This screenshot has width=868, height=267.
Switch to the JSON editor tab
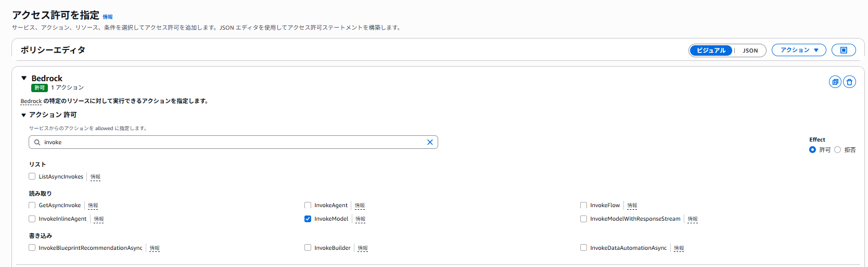[750, 50]
